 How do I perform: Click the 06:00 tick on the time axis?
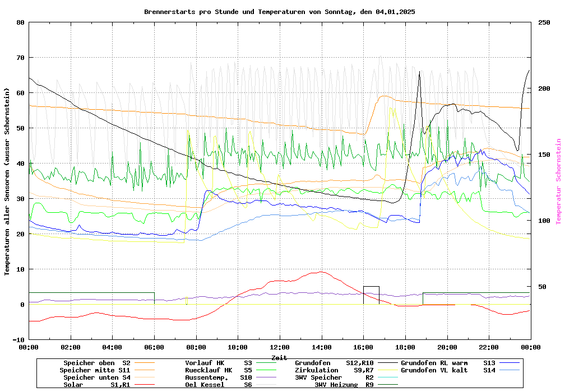154,347
